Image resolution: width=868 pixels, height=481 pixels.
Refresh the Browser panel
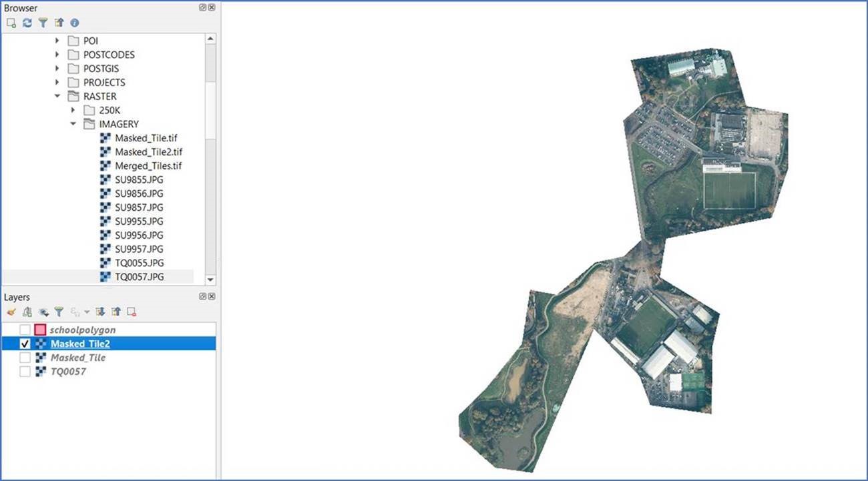[x=27, y=22]
